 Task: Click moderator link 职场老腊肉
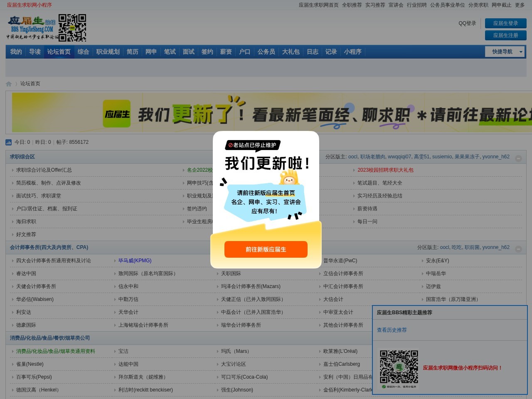point(373,157)
